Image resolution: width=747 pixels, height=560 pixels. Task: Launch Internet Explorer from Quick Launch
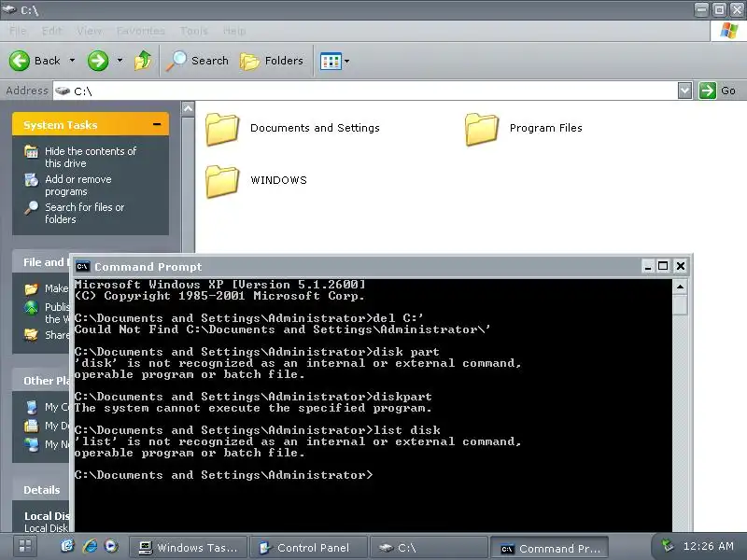click(x=90, y=546)
